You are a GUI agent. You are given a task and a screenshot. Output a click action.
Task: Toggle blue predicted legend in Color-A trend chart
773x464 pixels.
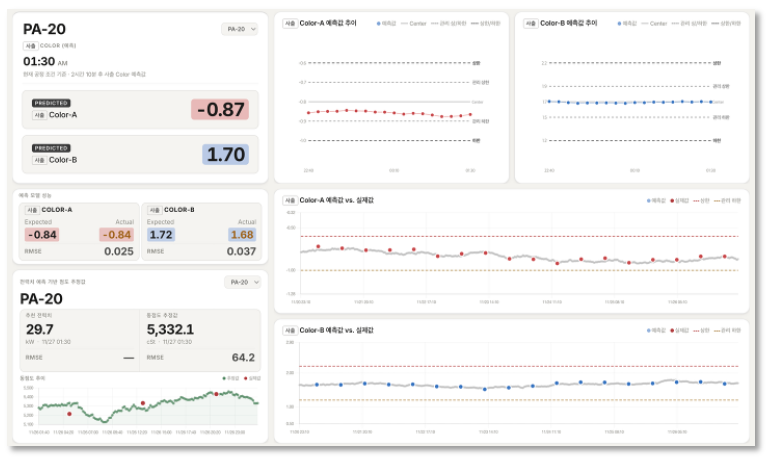point(386,24)
